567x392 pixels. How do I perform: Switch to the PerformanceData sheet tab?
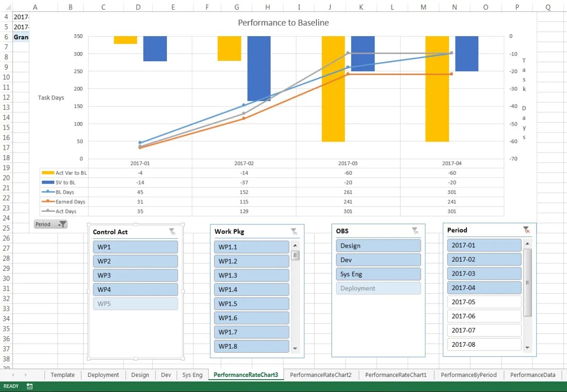(x=533, y=375)
